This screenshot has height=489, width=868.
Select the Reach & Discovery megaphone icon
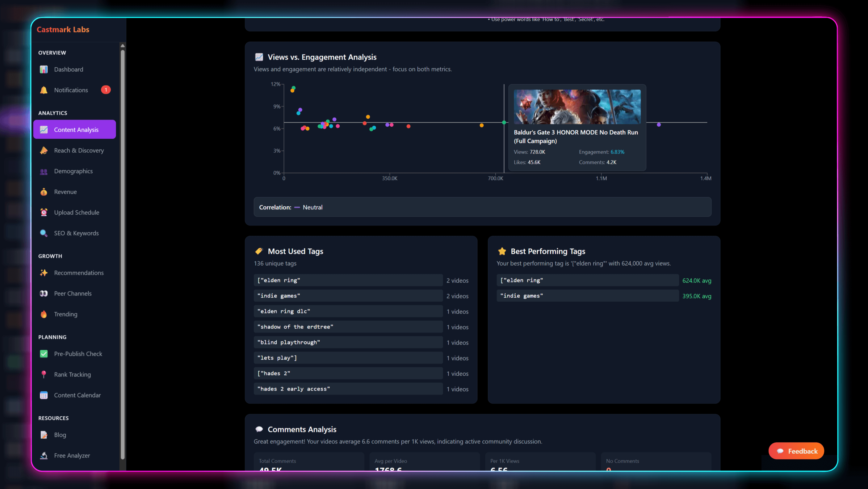[44, 150]
